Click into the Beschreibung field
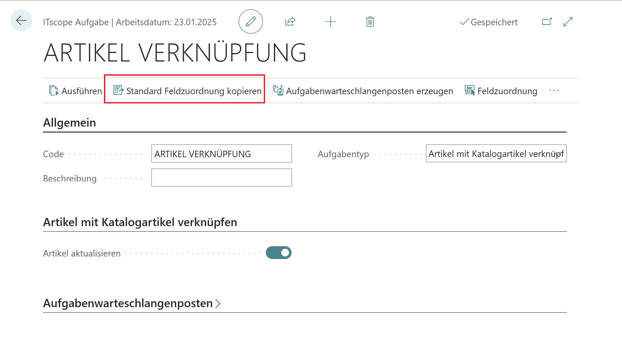 pos(221,177)
